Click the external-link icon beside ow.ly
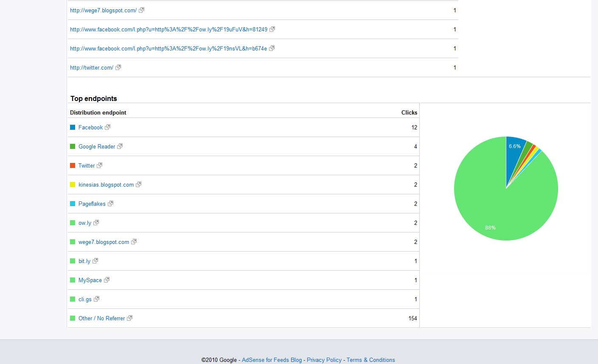 click(x=95, y=223)
